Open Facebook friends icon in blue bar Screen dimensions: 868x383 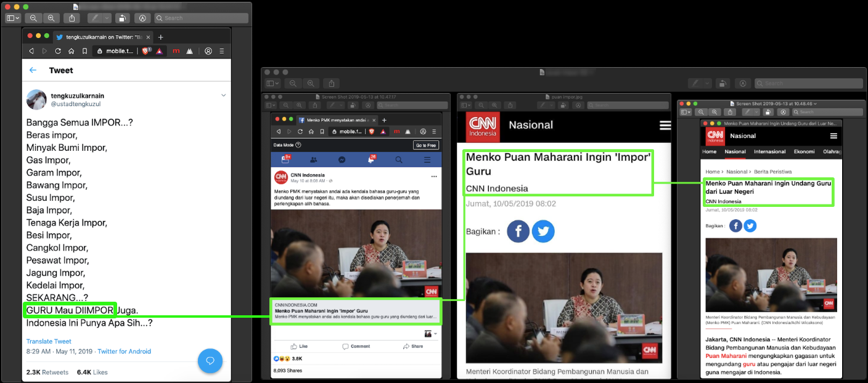[313, 159]
